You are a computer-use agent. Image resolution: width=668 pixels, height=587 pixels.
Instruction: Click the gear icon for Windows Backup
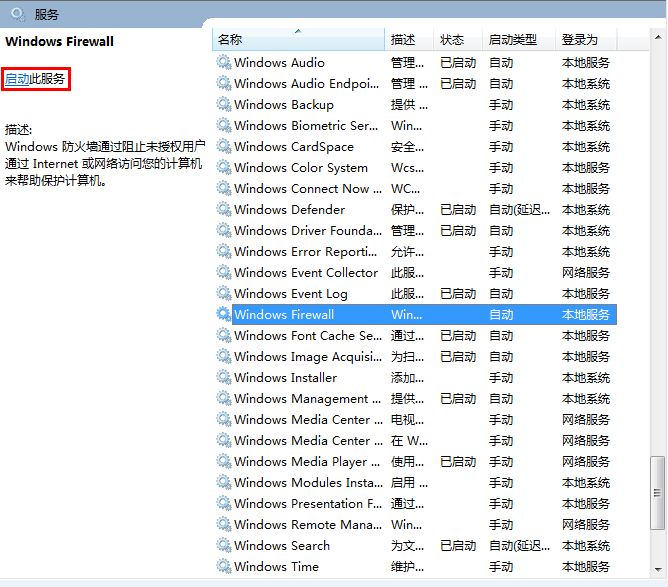click(x=223, y=104)
